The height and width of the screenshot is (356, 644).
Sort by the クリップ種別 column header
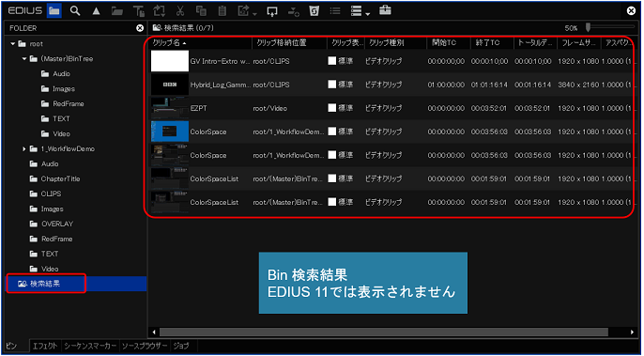pyautogui.click(x=396, y=43)
